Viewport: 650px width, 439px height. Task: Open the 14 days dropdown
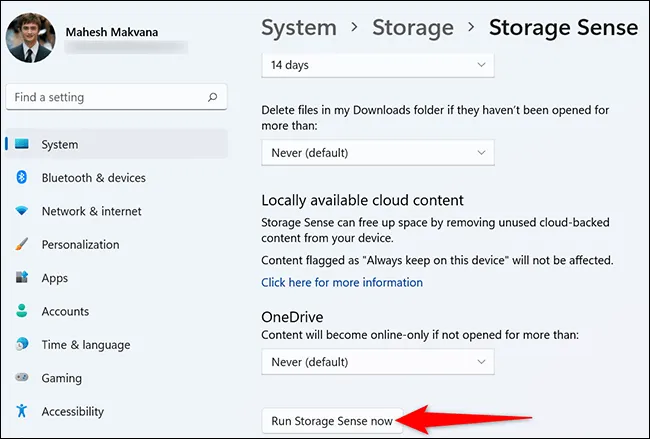pos(378,64)
